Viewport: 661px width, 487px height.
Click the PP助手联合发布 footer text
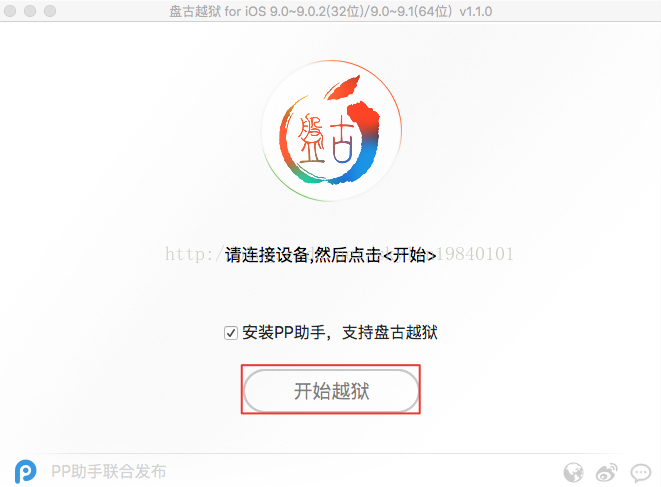109,471
